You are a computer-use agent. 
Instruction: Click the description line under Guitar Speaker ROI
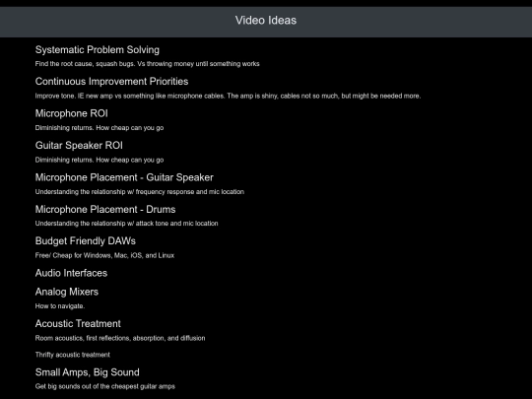pyautogui.click(x=100, y=160)
